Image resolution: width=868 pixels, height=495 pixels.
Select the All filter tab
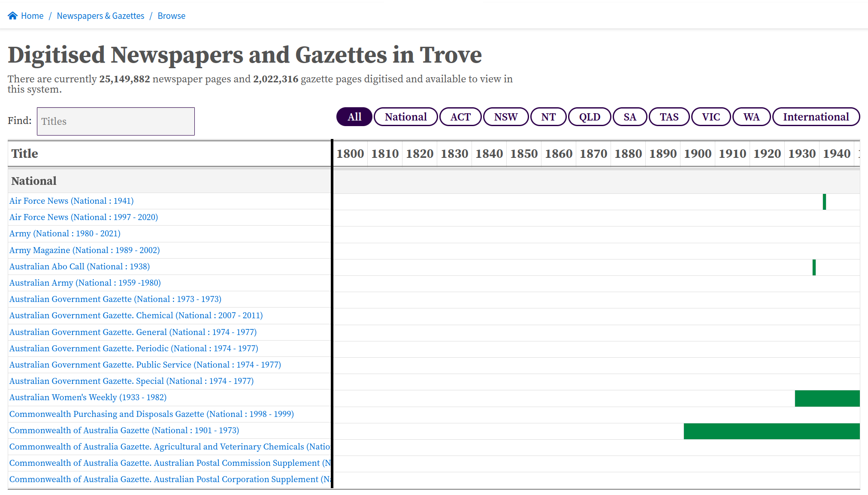click(354, 117)
